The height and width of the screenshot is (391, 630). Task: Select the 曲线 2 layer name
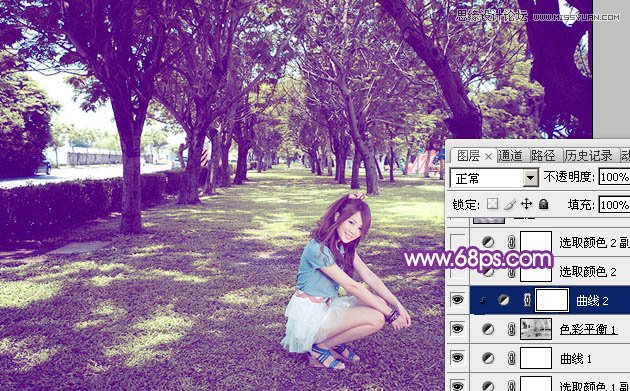point(592,301)
